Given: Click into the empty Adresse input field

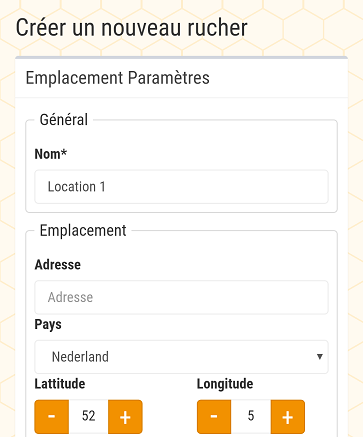Looking at the screenshot, I should (181, 297).
